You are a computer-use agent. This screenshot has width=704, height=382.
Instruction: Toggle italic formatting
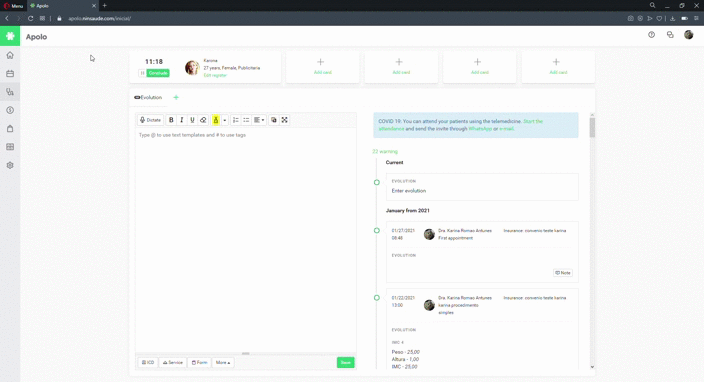pyautogui.click(x=182, y=120)
